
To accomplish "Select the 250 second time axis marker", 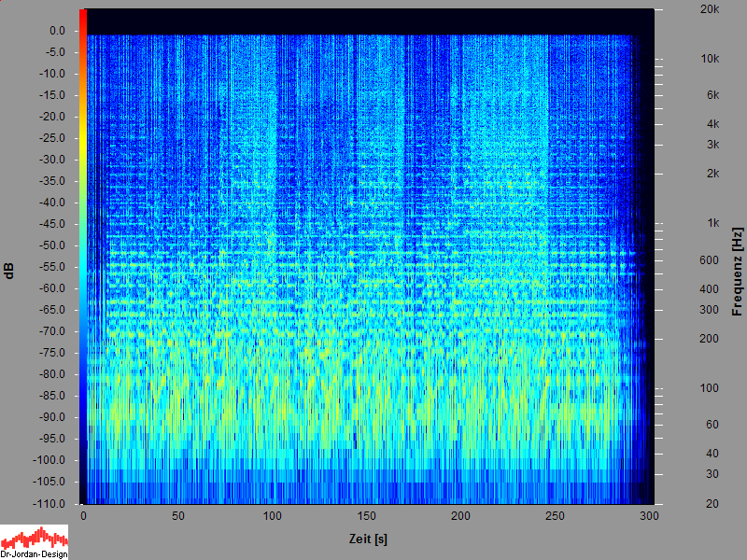I will 556,516.
